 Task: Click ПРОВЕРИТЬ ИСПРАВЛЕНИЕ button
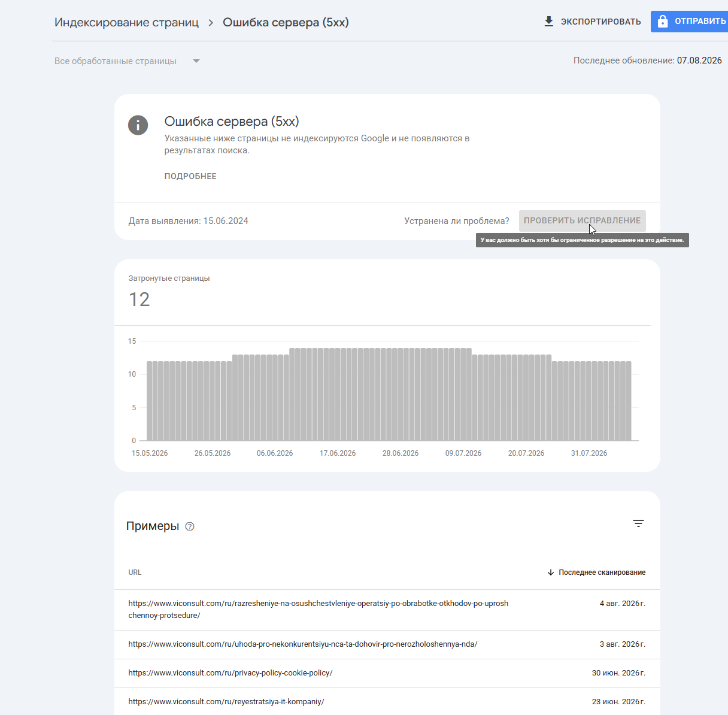[582, 220]
